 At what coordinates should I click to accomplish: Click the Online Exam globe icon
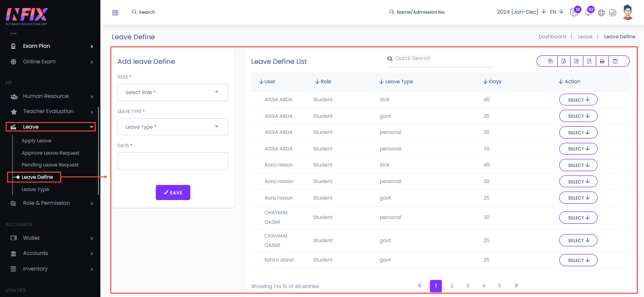14,62
